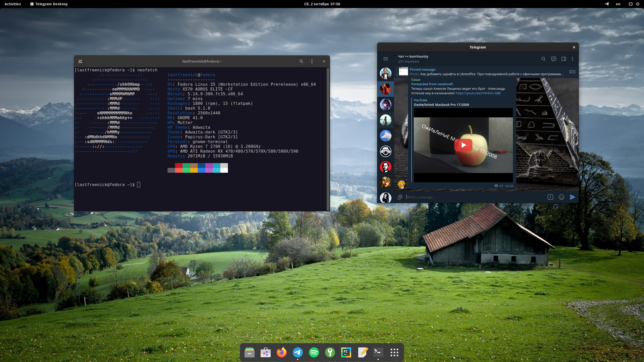Click the DE: GNOME 41.0 line

(185, 118)
